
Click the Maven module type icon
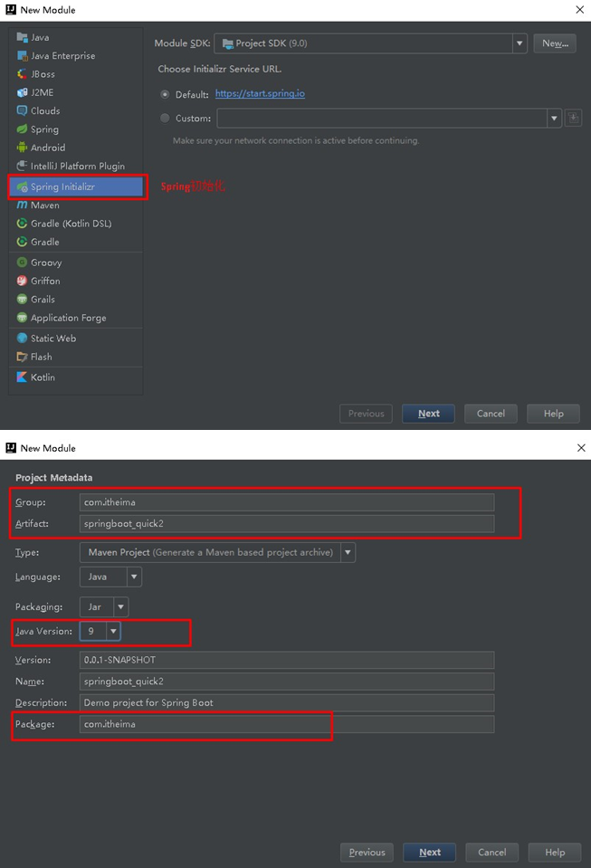23,205
